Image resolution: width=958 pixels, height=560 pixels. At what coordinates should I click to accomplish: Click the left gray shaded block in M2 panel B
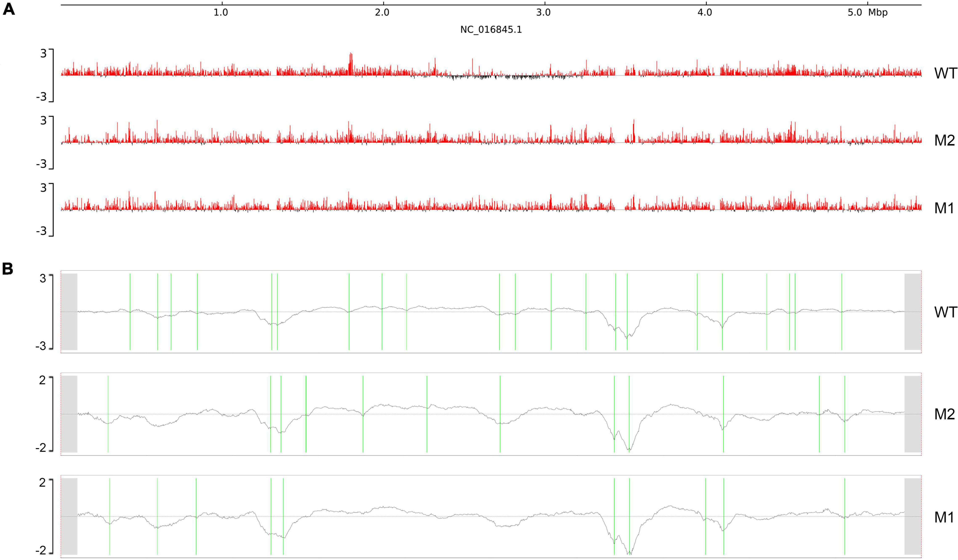[69, 414]
